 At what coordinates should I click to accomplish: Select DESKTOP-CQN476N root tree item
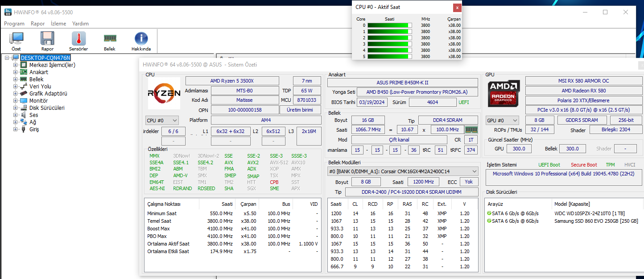pos(45,58)
